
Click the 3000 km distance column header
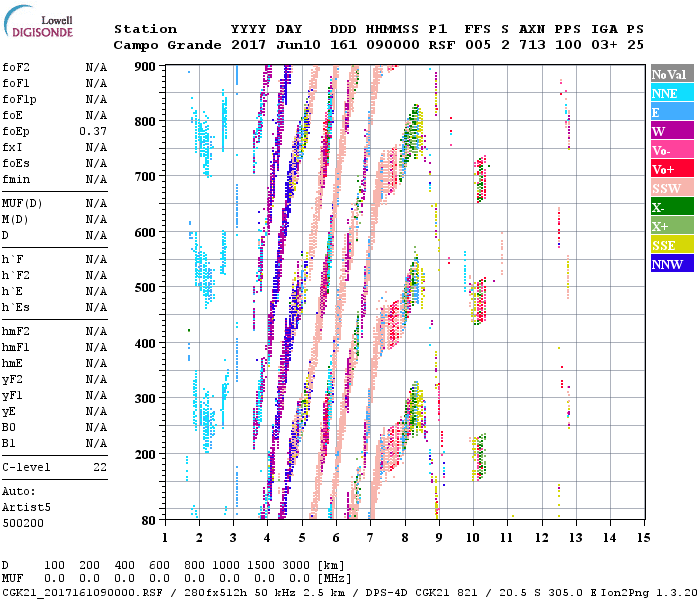click(296, 565)
